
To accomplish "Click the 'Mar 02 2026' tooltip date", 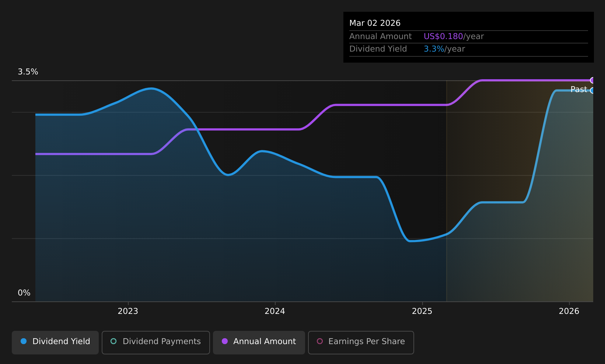I will tap(375, 23).
